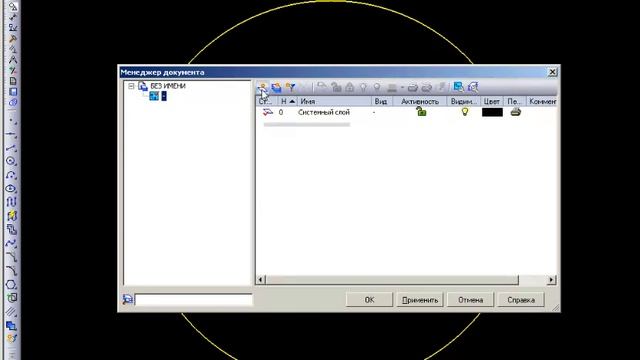Sort by the Н column header
The image size is (640, 360).
coord(287,101)
